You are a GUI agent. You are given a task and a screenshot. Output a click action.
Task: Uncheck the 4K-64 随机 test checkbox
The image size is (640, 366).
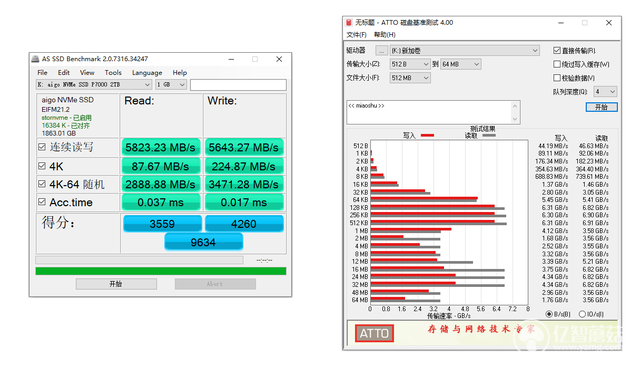[x=42, y=184]
